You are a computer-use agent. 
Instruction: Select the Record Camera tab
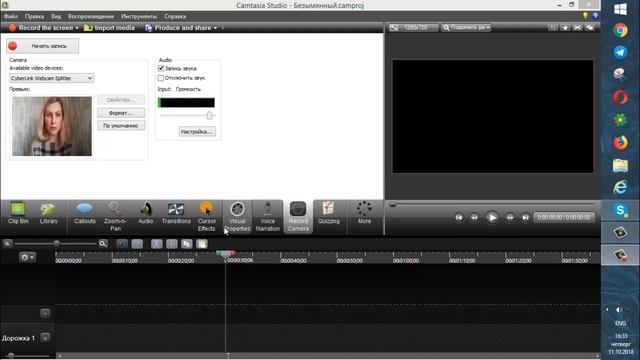298,216
